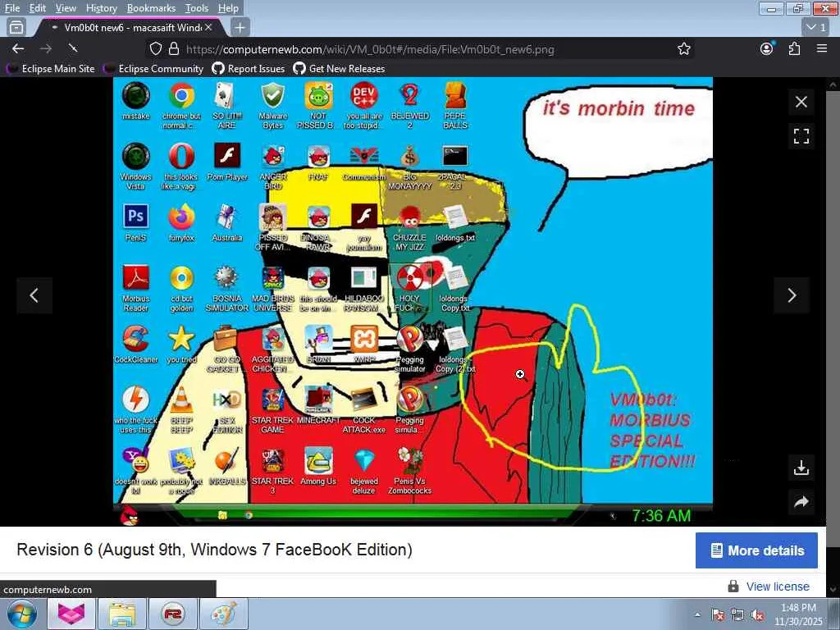Open the network tray icon

pos(737,615)
